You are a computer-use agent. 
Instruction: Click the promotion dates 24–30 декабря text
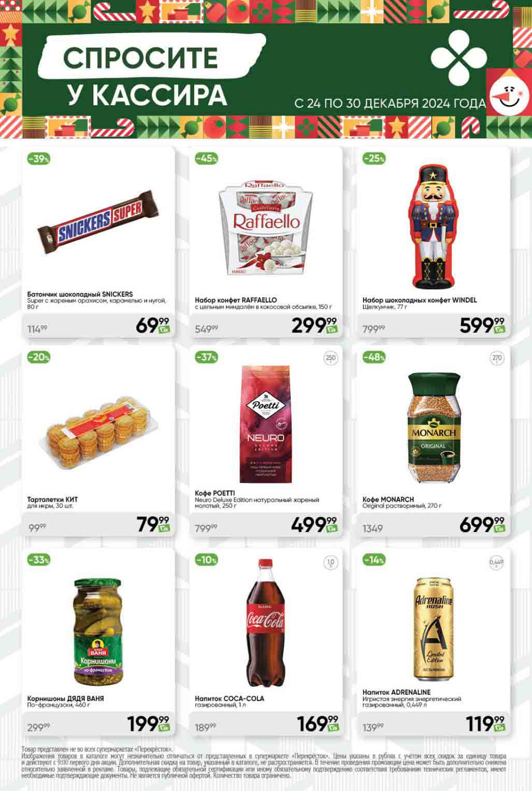(x=390, y=103)
